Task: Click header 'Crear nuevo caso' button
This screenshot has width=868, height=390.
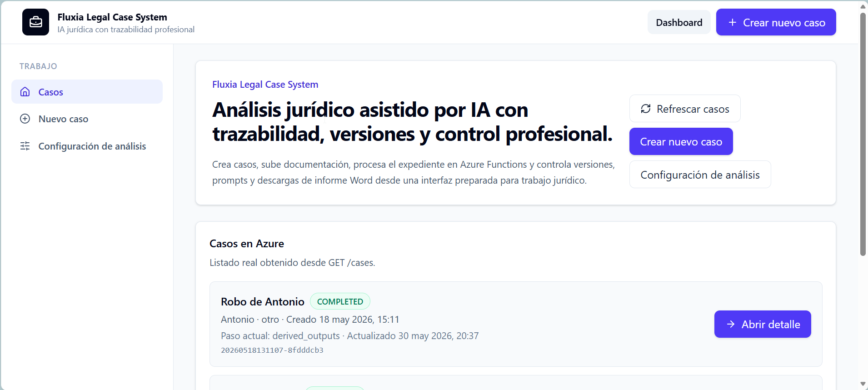Action: tap(776, 22)
